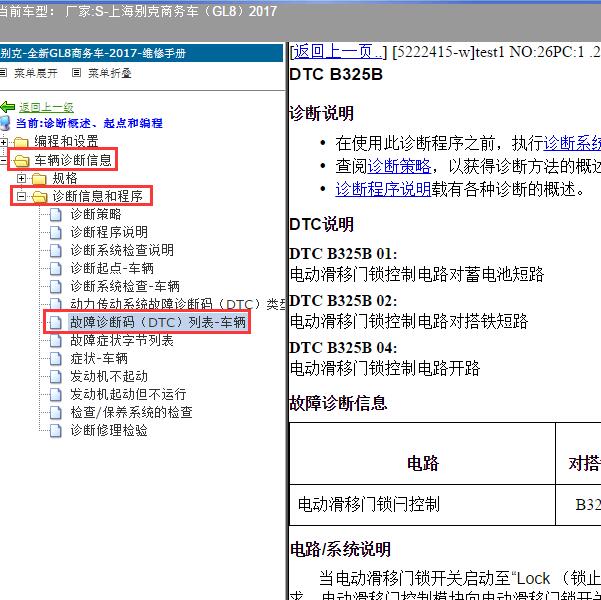Open the 发动机不起动 document
The image size is (601, 600).
click(109, 376)
